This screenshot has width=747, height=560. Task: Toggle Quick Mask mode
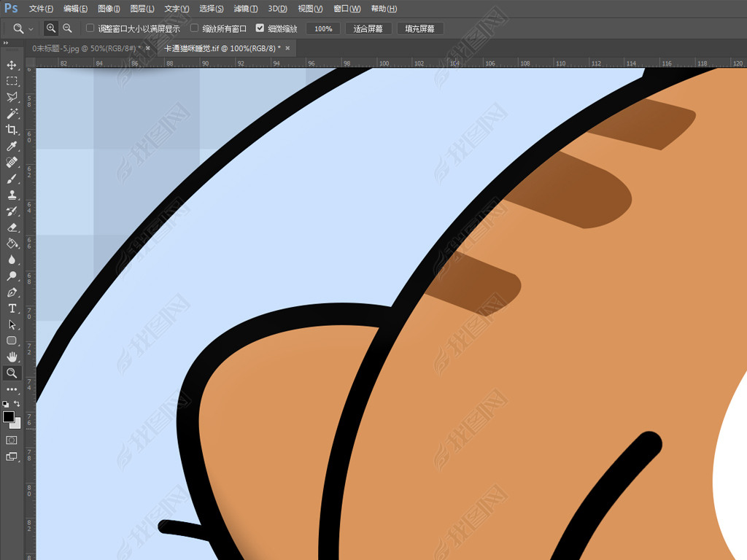tap(12, 440)
